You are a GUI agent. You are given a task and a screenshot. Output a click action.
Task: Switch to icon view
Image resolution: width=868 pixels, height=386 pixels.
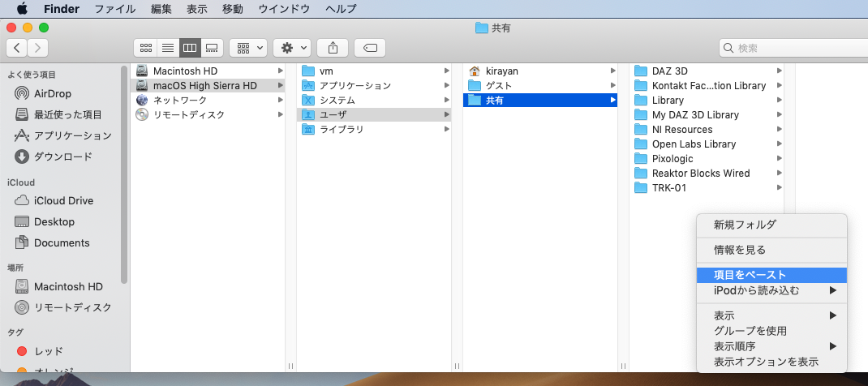pyautogui.click(x=145, y=48)
